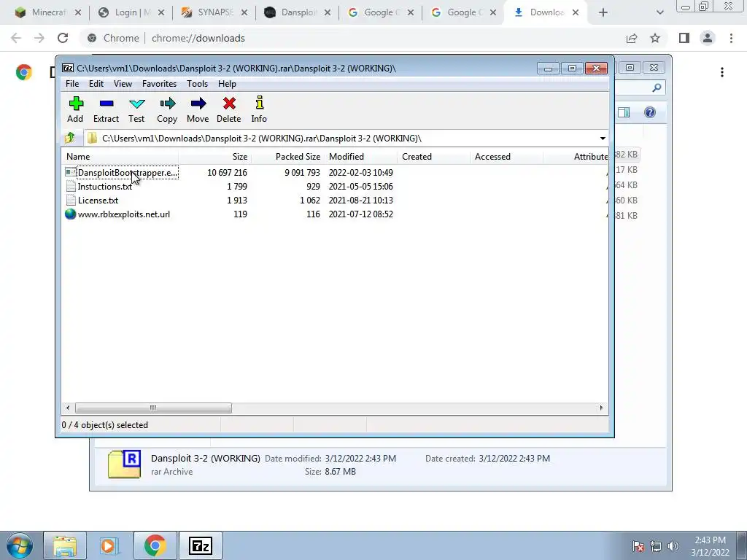Open the View menu

click(123, 84)
